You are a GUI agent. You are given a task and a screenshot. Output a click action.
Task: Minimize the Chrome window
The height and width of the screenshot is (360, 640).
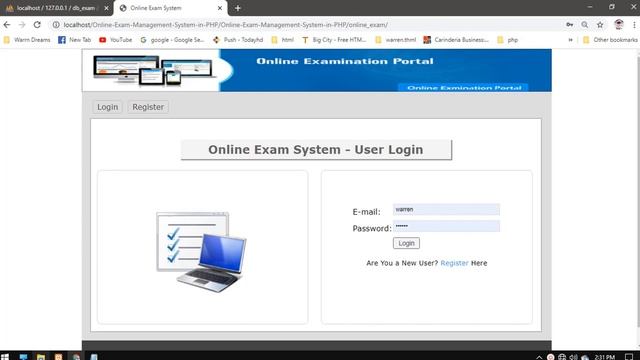pyautogui.click(x=590, y=7)
